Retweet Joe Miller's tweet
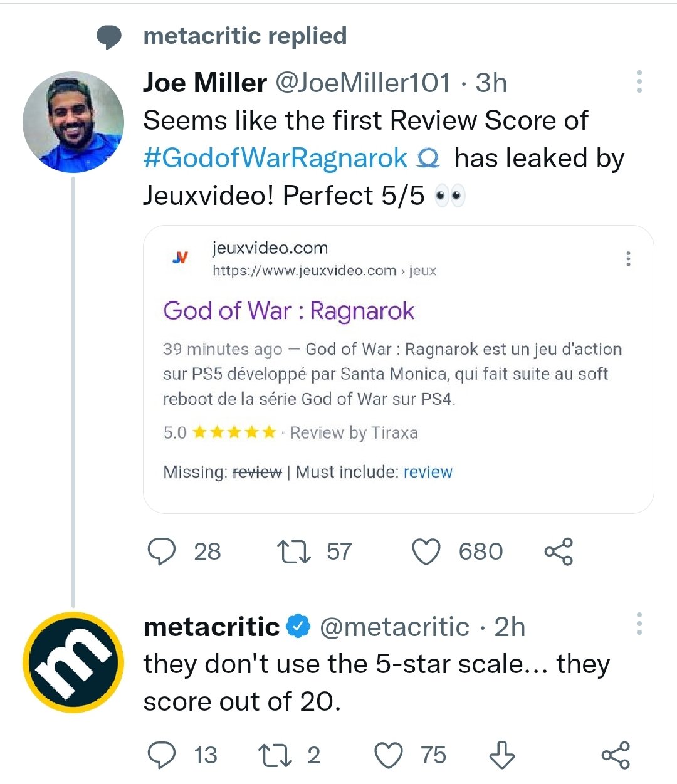 tap(293, 551)
